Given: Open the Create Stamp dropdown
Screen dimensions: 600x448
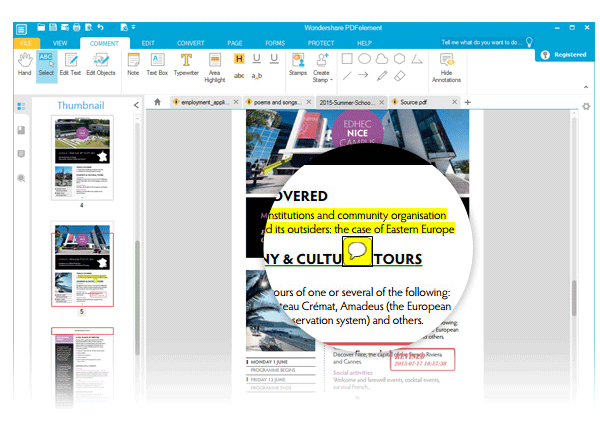Looking at the screenshot, I should click(322, 68).
